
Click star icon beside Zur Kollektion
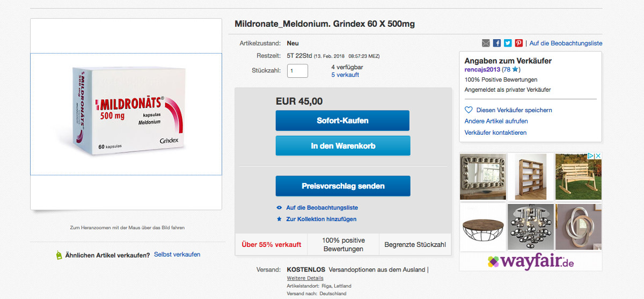[279, 219]
